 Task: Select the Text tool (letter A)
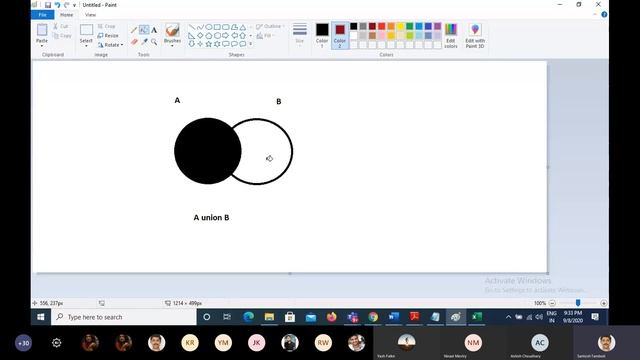pyautogui.click(x=154, y=30)
